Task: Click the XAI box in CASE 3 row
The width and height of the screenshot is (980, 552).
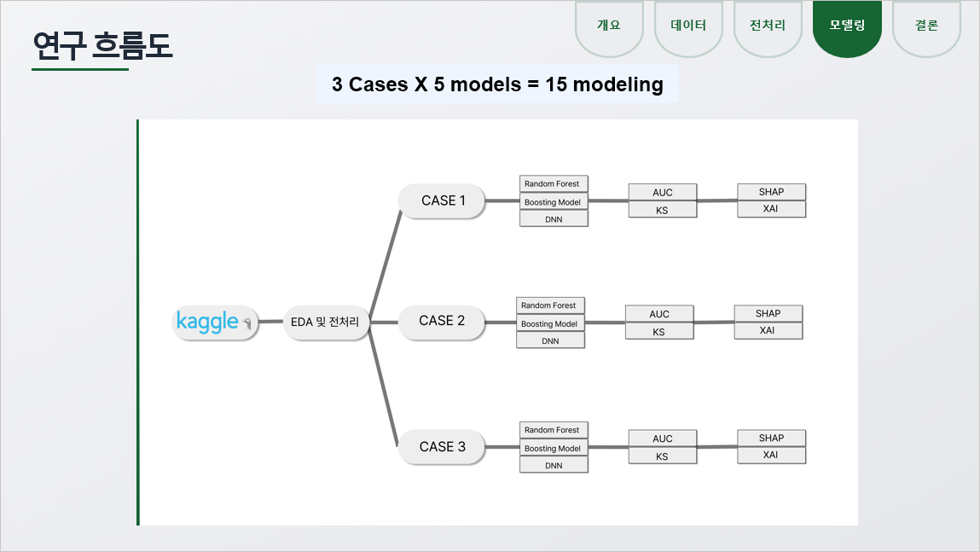Action: [x=771, y=456]
